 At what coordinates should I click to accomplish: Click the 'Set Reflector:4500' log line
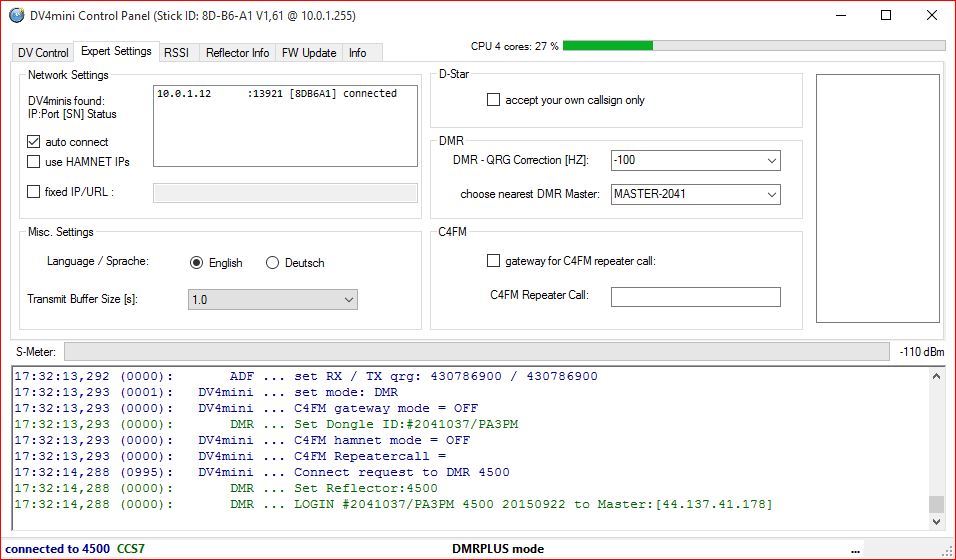226,488
